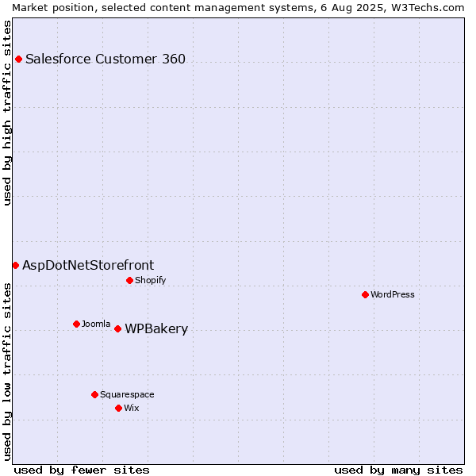This screenshot has height=476, width=476.
Task: Select the Squarespace data point
Action: pyautogui.click(x=94, y=394)
